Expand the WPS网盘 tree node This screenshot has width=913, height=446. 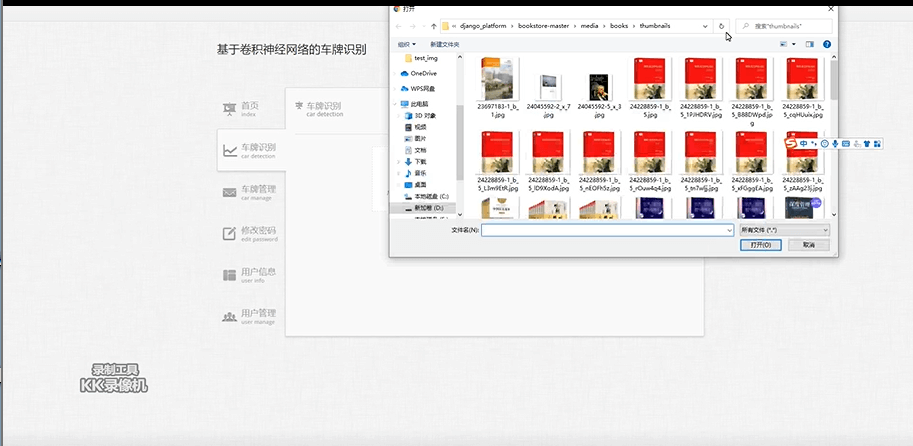click(x=395, y=89)
